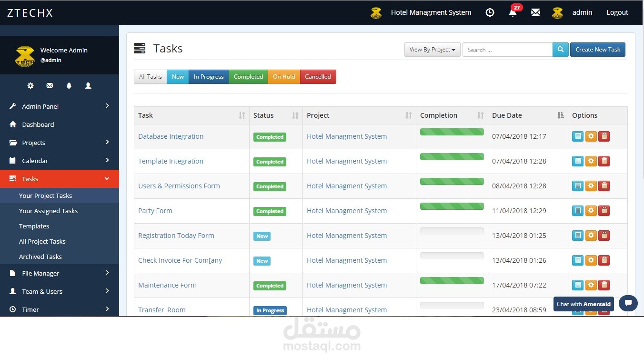Click the Create New Task button
The height and width of the screenshot is (360, 644).
(598, 50)
